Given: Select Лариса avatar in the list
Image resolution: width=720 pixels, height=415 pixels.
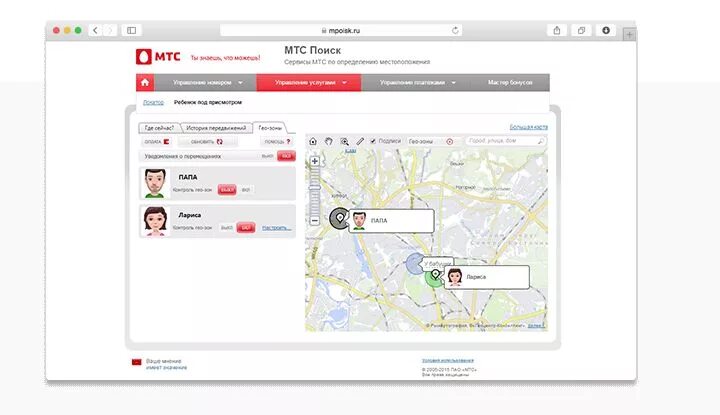Looking at the screenshot, I should pos(155,221).
